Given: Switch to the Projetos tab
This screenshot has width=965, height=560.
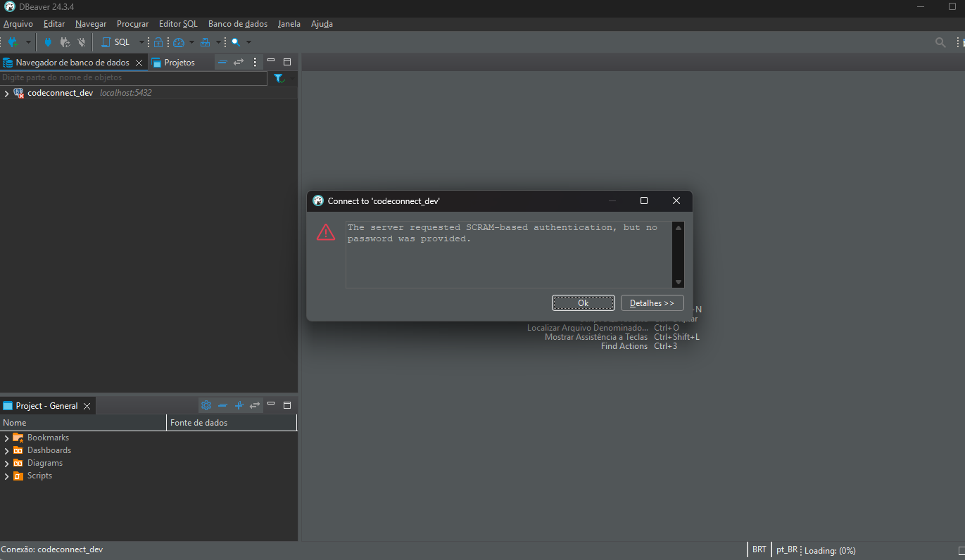Looking at the screenshot, I should pyautogui.click(x=173, y=63).
